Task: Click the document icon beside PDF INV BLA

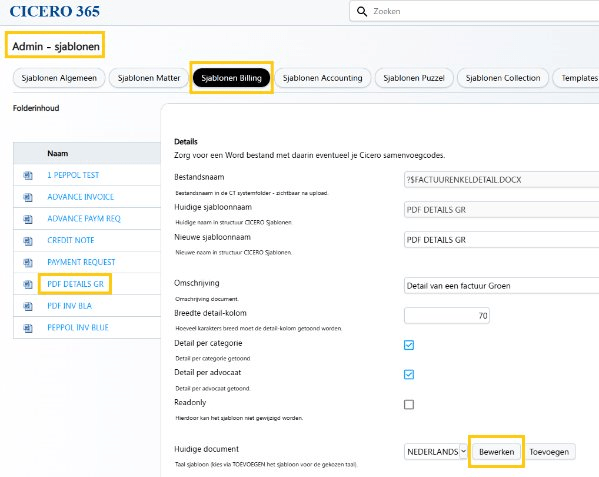Action: pos(28,306)
